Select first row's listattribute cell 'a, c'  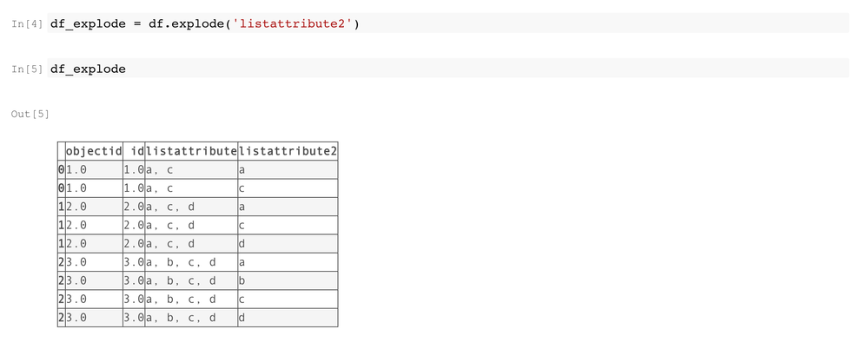(160, 169)
